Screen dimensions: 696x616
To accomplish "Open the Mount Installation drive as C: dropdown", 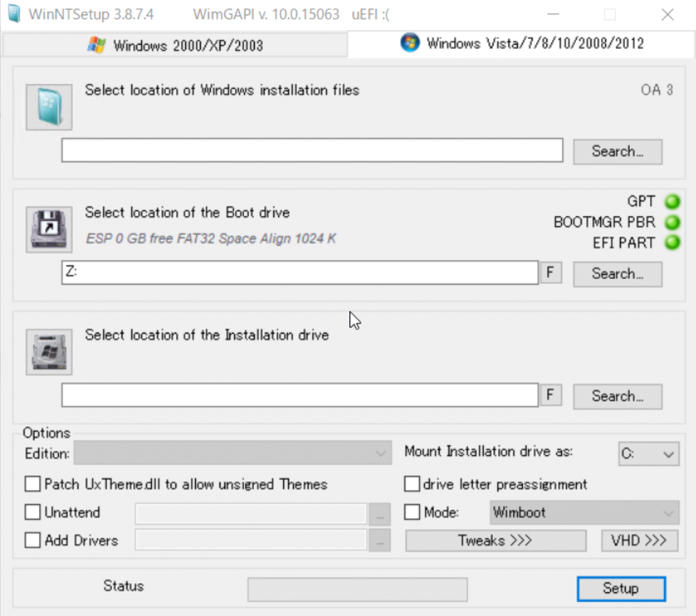I will tap(649, 454).
